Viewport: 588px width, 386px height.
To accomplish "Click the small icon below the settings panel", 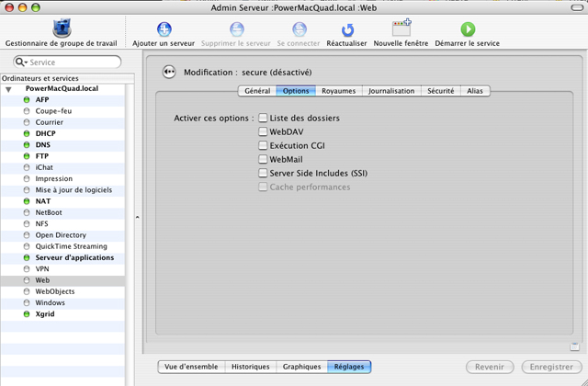I will (x=574, y=346).
